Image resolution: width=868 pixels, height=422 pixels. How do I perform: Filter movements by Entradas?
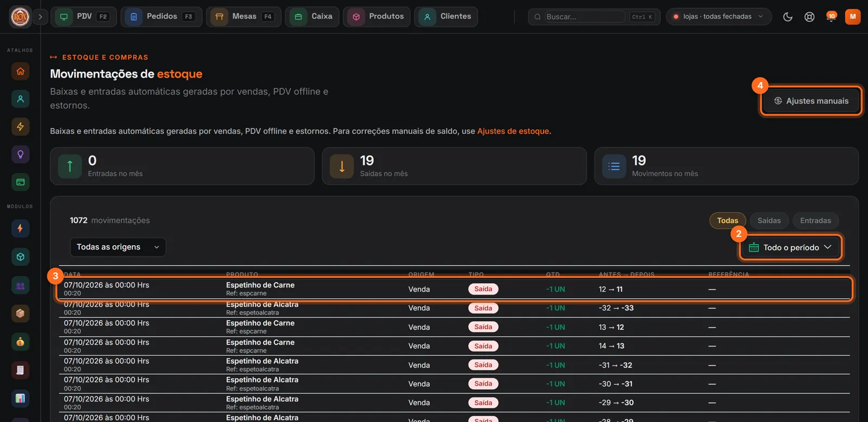[x=815, y=221]
